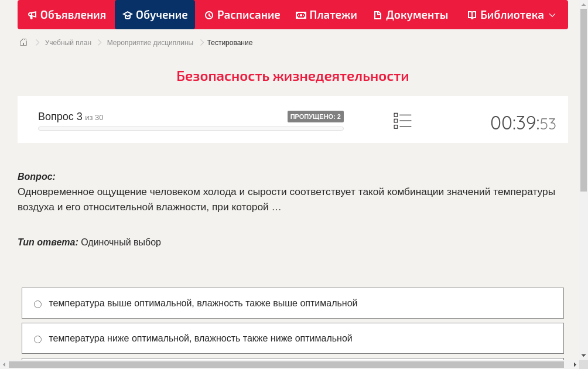
Task: Open the Расписание menu item
Action: click(x=242, y=15)
